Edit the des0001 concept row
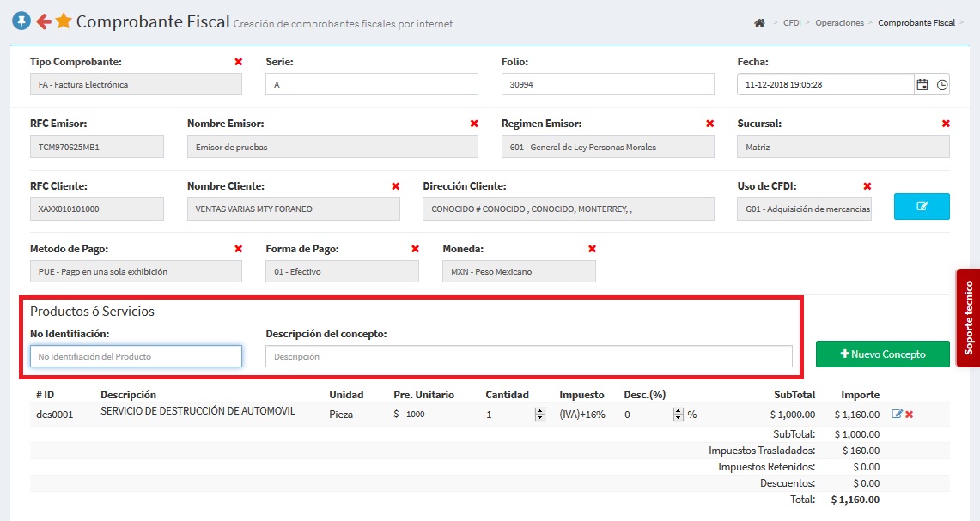Viewport: 980px width, 521px height. [x=898, y=415]
